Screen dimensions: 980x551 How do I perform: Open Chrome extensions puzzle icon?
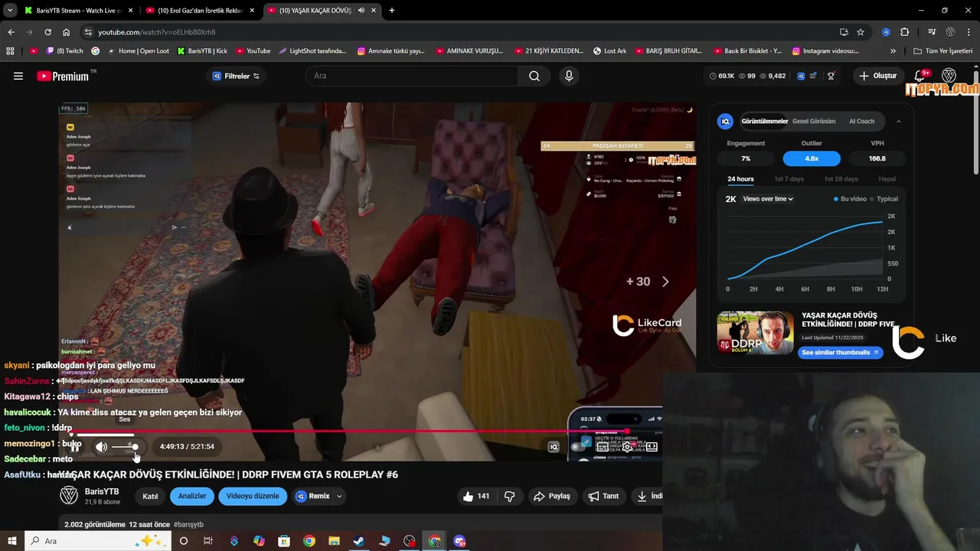[x=904, y=32]
